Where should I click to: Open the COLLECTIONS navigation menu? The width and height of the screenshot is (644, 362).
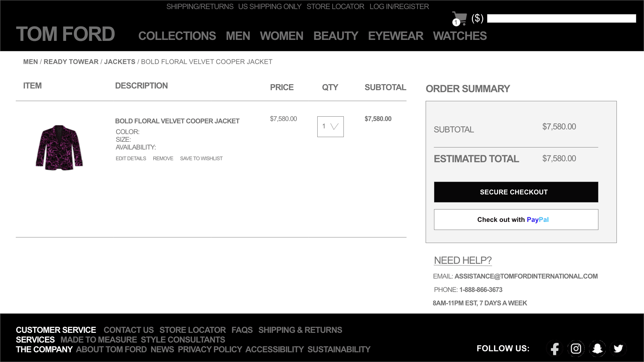[x=177, y=36]
